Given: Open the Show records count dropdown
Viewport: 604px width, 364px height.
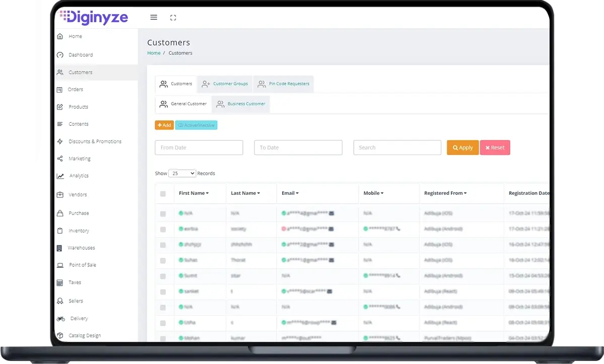Looking at the screenshot, I should [x=182, y=173].
